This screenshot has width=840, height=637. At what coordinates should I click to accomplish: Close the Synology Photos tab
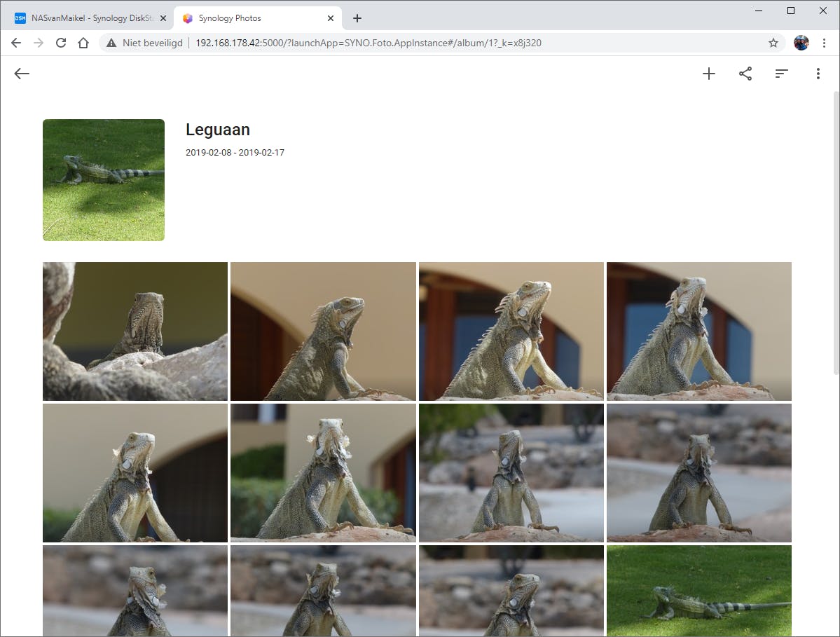(331, 18)
